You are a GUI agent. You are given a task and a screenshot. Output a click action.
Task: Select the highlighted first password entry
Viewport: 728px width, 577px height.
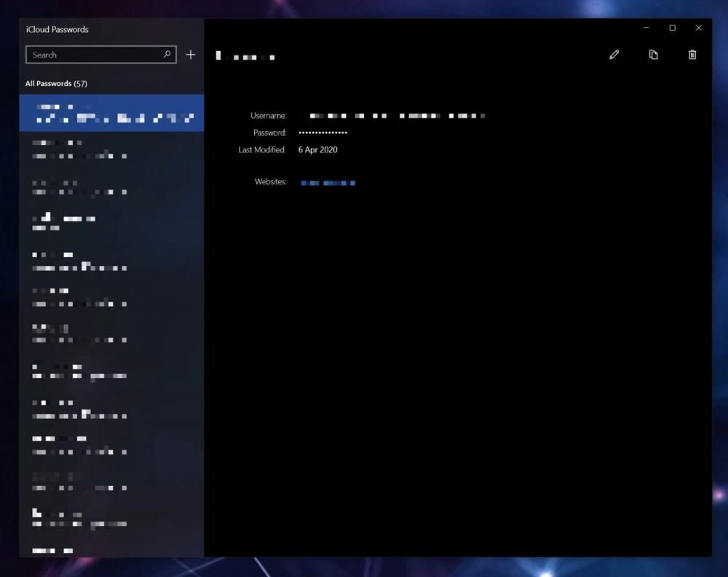tap(111, 112)
